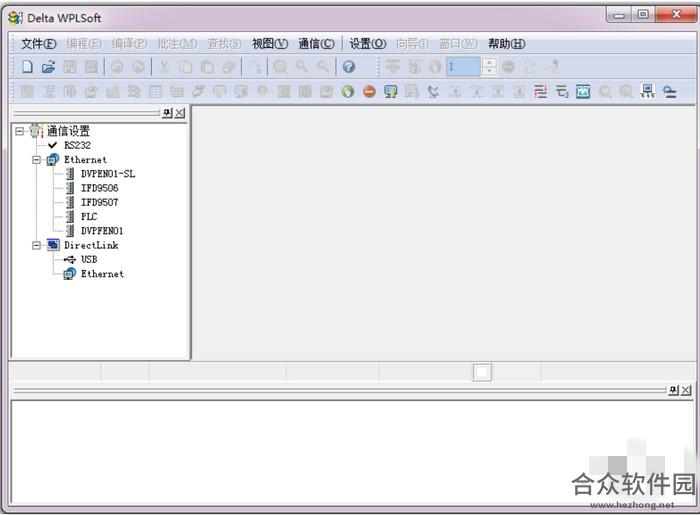The height and width of the screenshot is (515, 700).
Task: Select the checked RS232 item
Action: (x=77, y=145)
